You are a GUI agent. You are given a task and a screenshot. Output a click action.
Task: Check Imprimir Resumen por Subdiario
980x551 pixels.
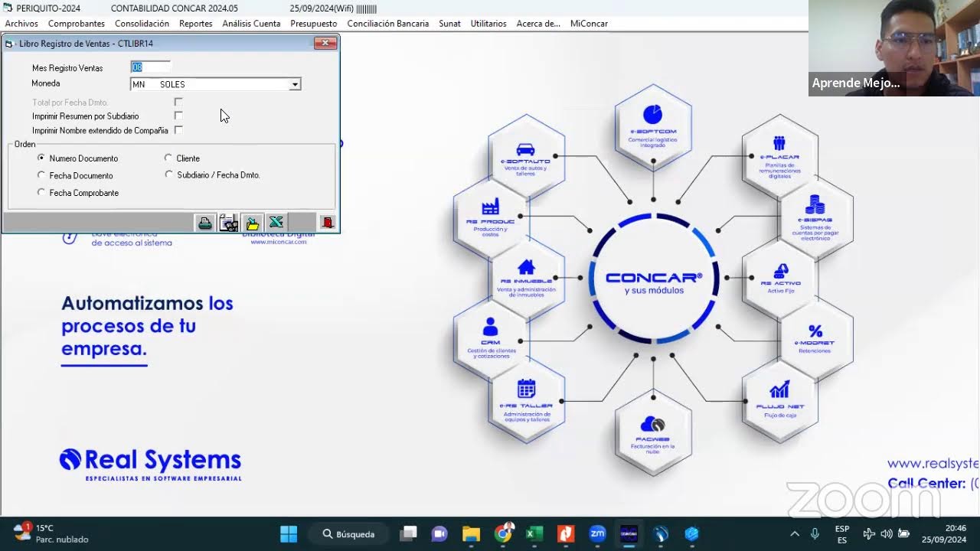coord(178,116)
